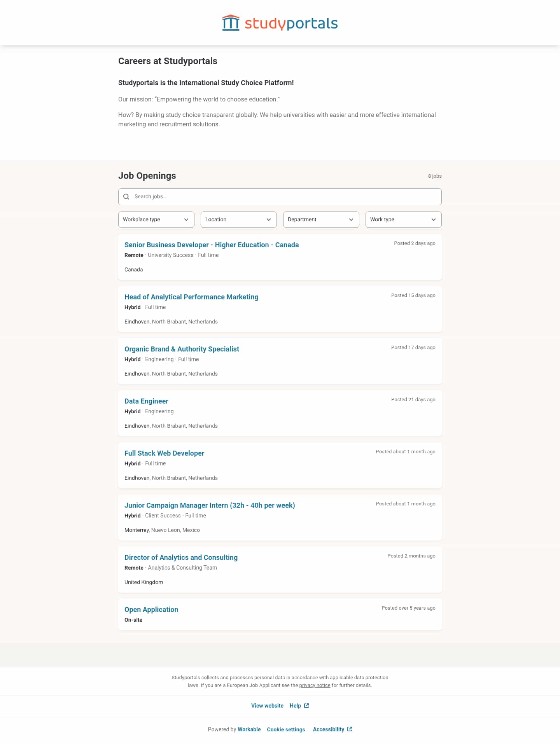Click the external link icon beside Help
The height and width of the screenshot is (743, 560).
[x=306, y=706]
